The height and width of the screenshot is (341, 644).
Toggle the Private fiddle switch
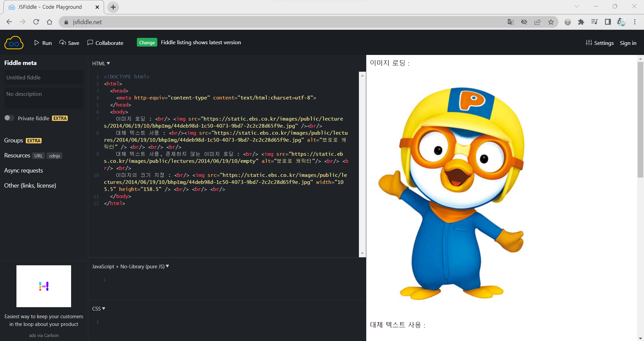click(9, 118)
